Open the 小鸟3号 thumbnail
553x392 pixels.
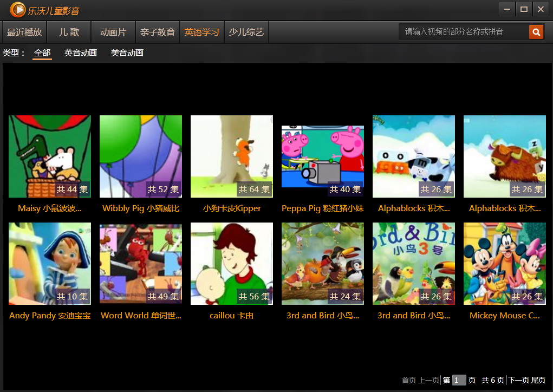tap(414, 263)
